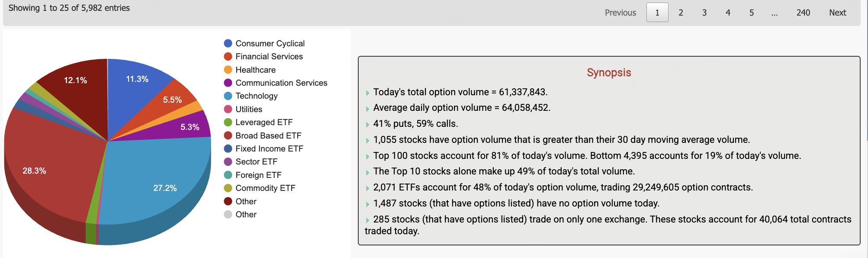The height and width of the screenshot is (258, 868).
Task: Hide the Healthcare series via legend
Action: pos(228,70)
